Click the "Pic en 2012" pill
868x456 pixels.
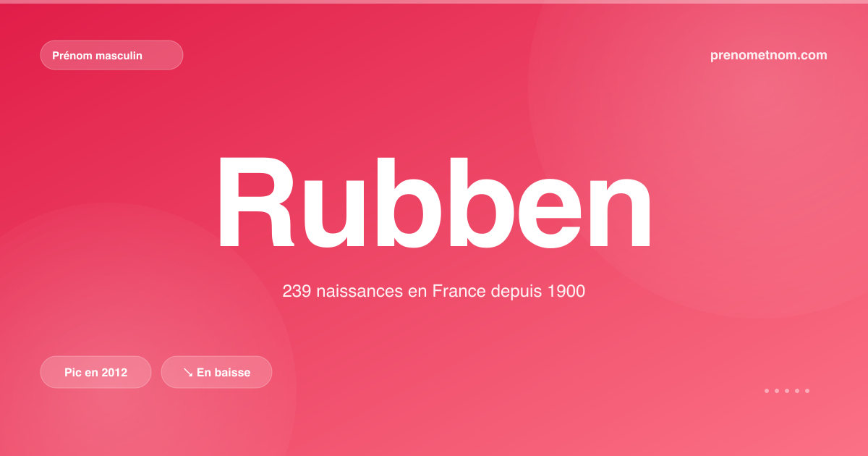[95, 372]
